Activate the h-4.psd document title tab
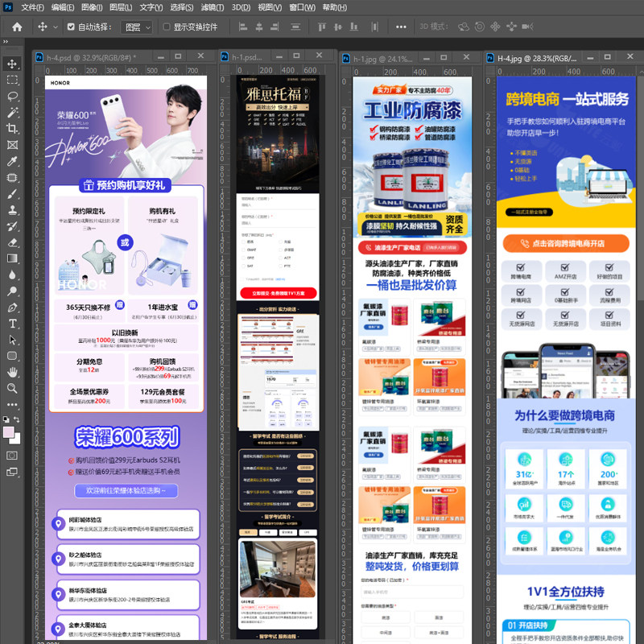Viewport: 644px width, 644px height. 91,57
